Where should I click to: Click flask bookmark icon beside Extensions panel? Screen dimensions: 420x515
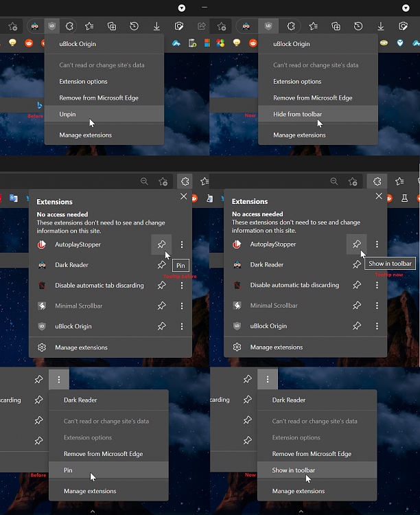405,198
